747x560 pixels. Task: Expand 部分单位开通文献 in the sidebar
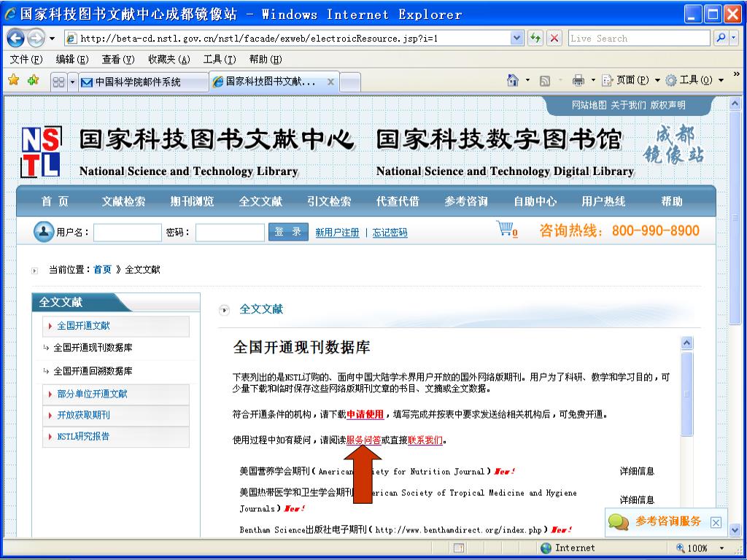(116, 394)
